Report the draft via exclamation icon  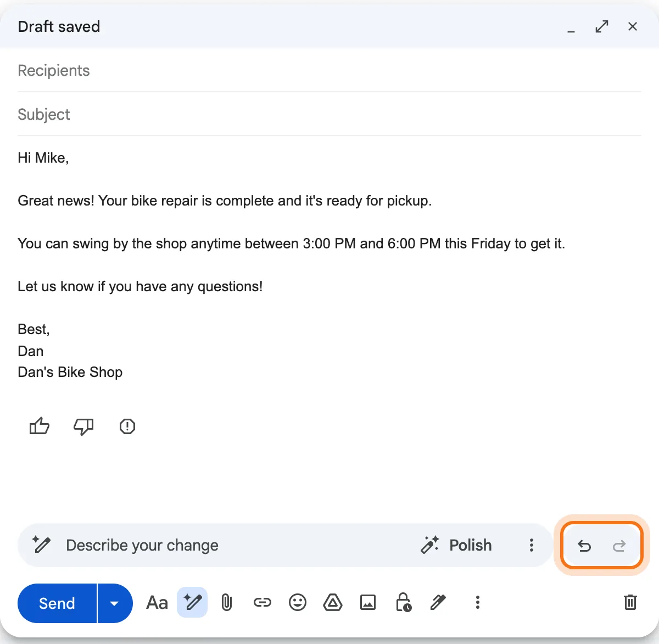point(127,426)
